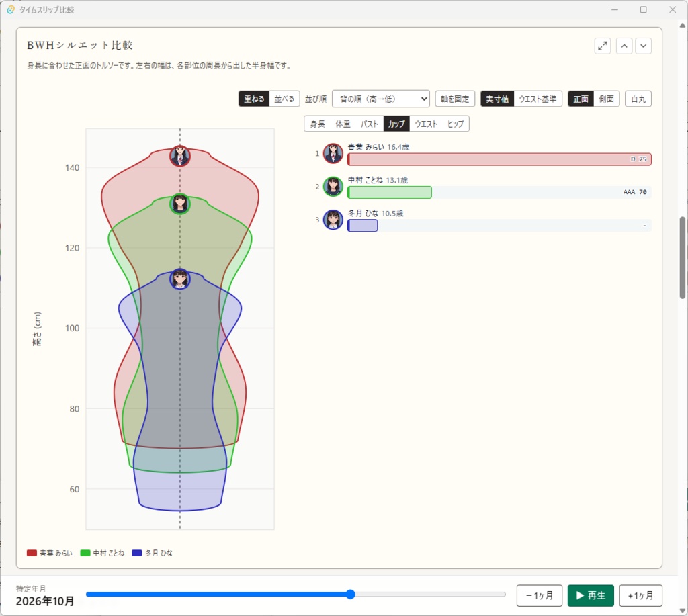Step back with −1ヶ月 button

[540, 595]
